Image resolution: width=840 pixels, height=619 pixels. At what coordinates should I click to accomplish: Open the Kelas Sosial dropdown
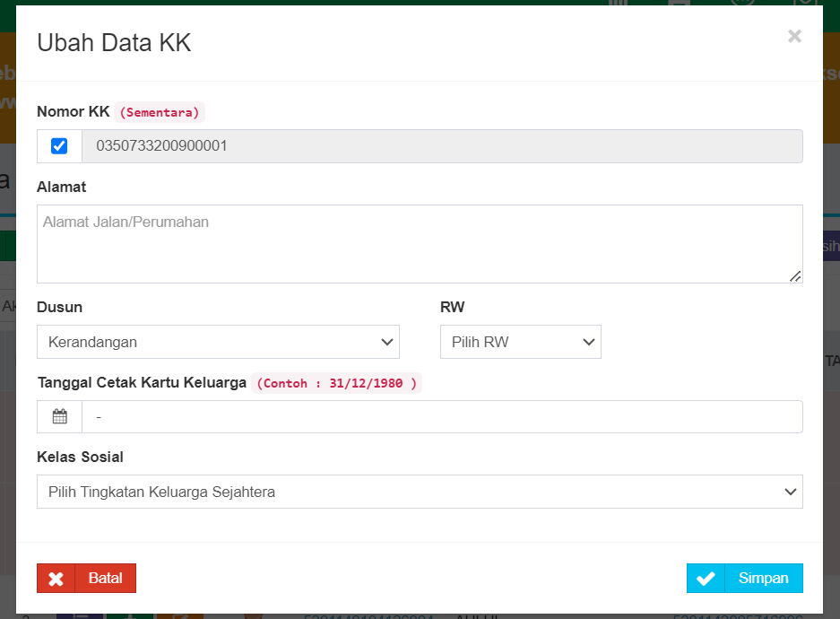point(420,492)
